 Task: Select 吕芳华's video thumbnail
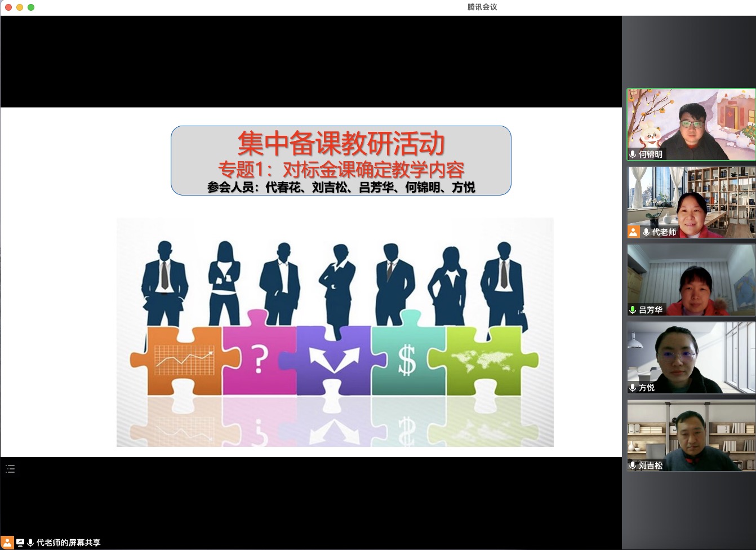691,280
